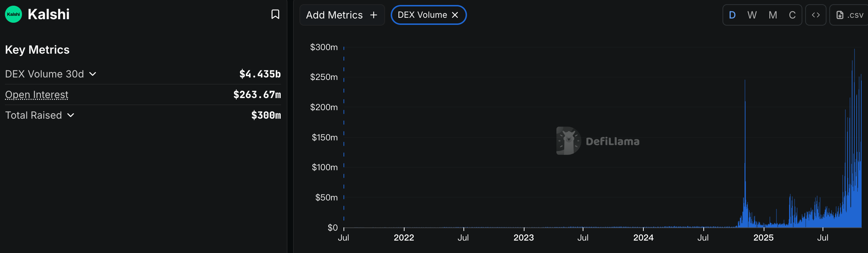The height and width of the screenshot is (253, 868).
Task: Click the $100m y-axis label
Action: click(x=325, y=167)
